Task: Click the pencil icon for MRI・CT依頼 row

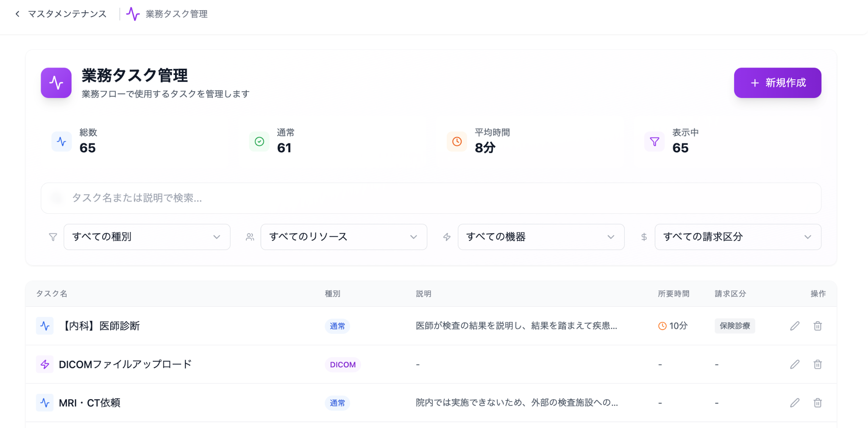Action: (795, 403)
